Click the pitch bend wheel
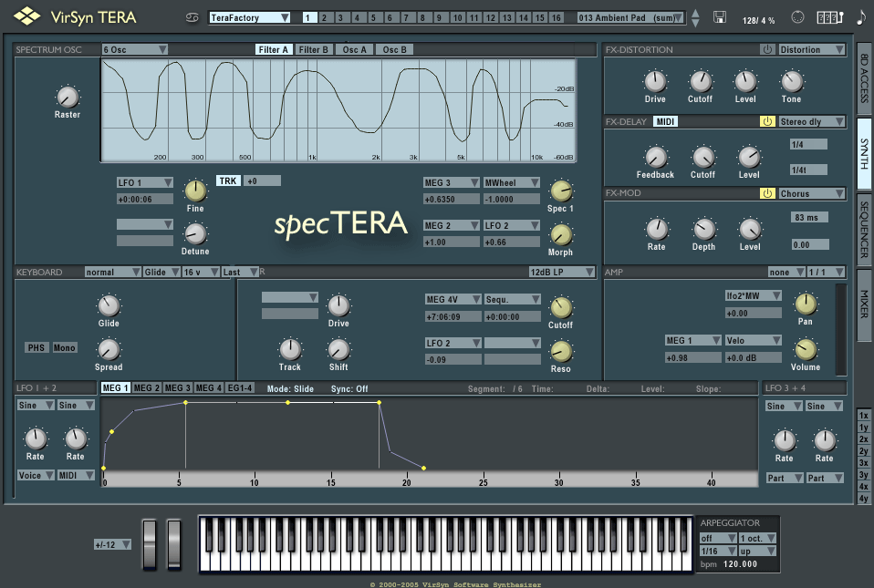Screen dimensions: 874x588 click(x=150, y=544)
